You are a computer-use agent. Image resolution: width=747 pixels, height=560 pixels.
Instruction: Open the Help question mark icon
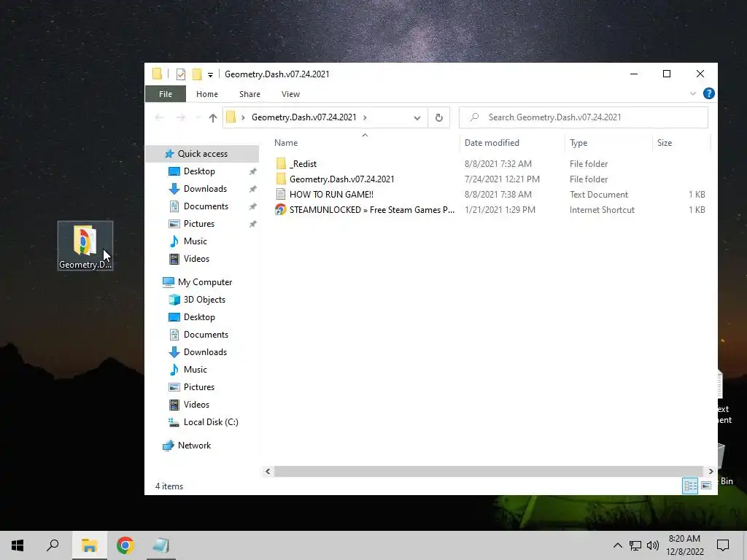[x=708, y=93]
